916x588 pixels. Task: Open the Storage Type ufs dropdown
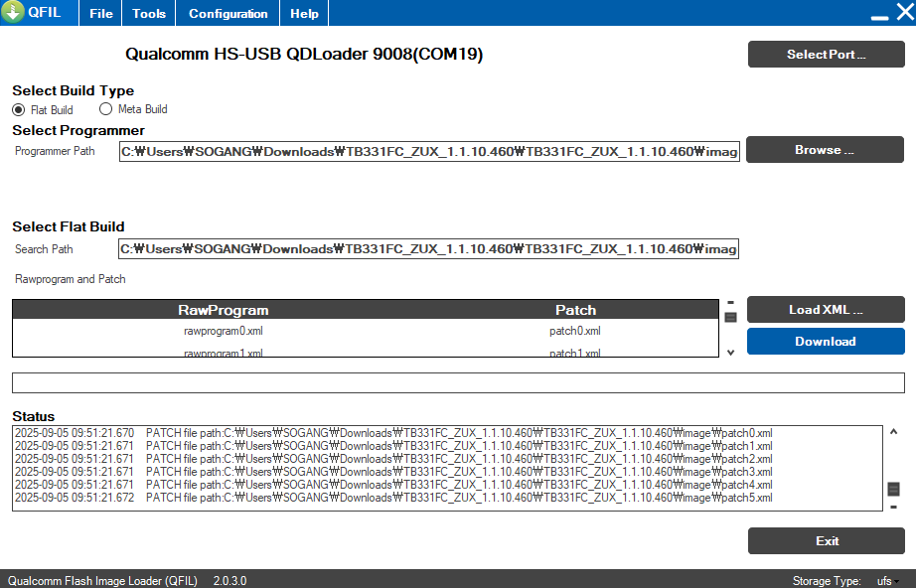click(887, 581)
